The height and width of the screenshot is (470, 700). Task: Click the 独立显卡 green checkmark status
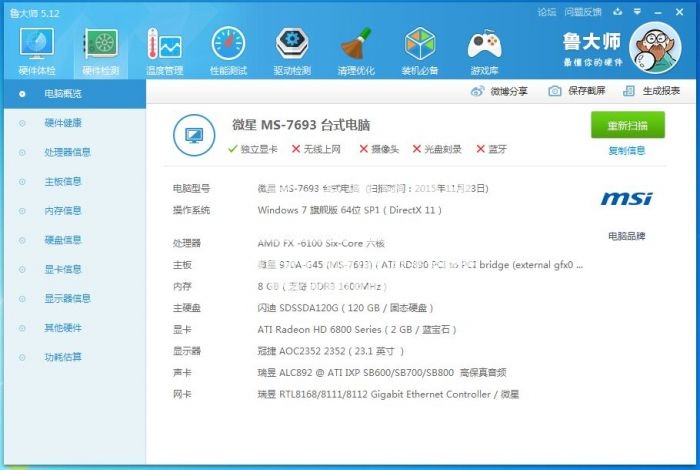point(253,149)
